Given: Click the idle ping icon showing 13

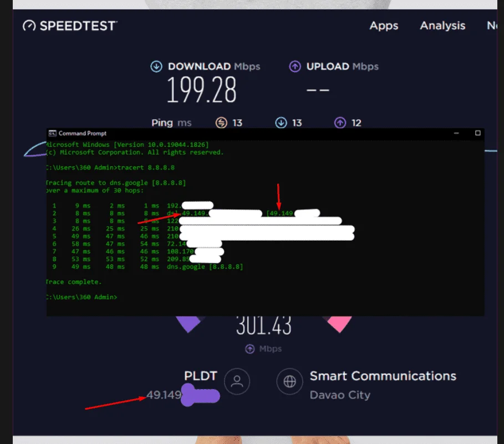Looking at the screenshot, I should pos(221,123).
